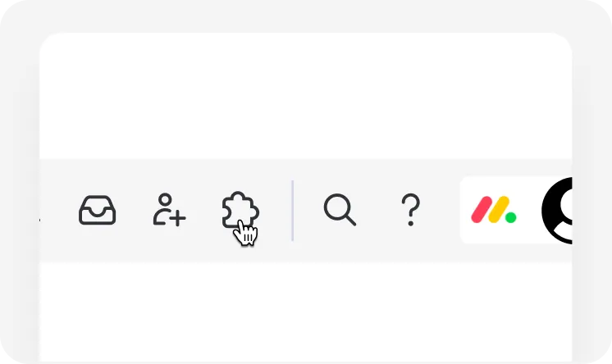This screenshot has width=612, height=364.
Task: Click the green dot of monday logo
Action: pos(511,217)
